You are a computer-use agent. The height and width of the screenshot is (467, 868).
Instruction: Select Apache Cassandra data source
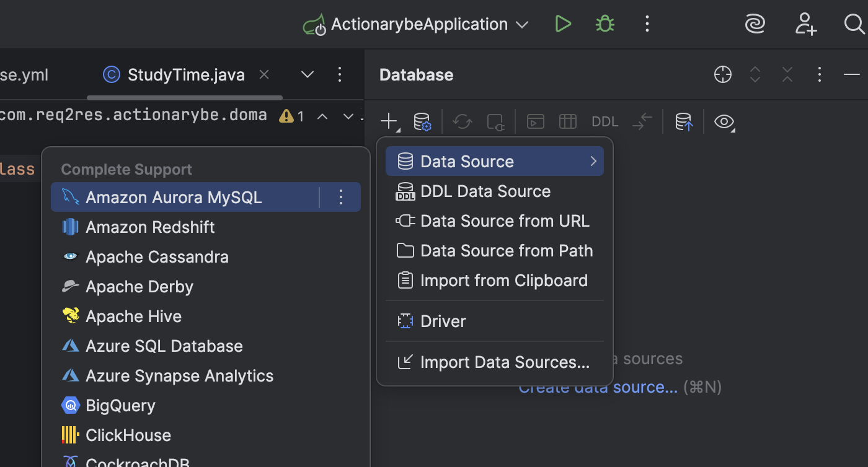206,257
